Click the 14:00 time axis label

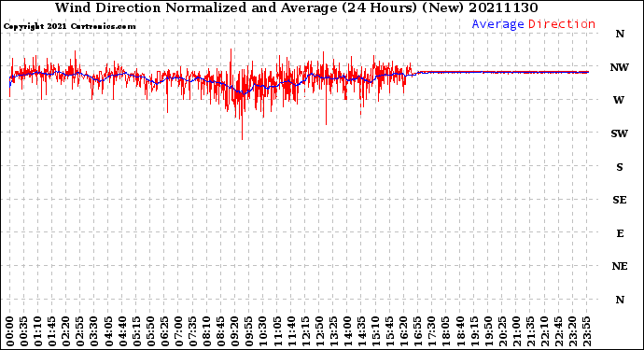pyautogui.click(x=347, y=331)
